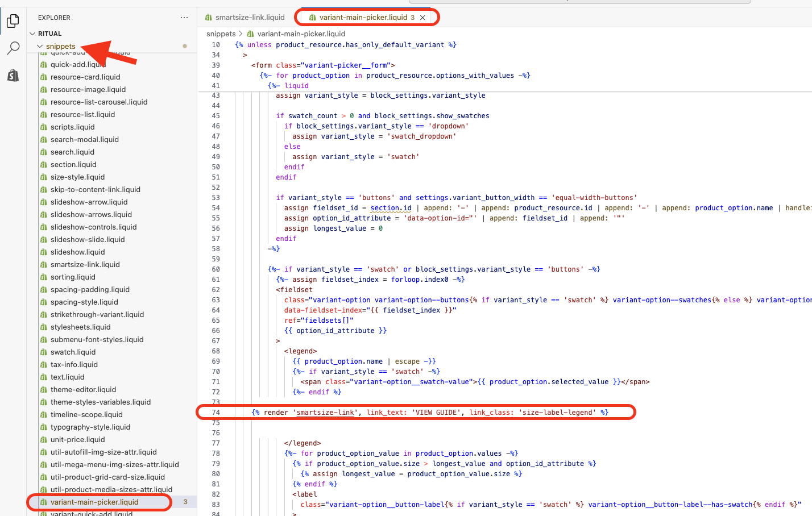Click the snippets breadcrumb segment
Screen dimensions: 812x516
[x=221, y=34]
